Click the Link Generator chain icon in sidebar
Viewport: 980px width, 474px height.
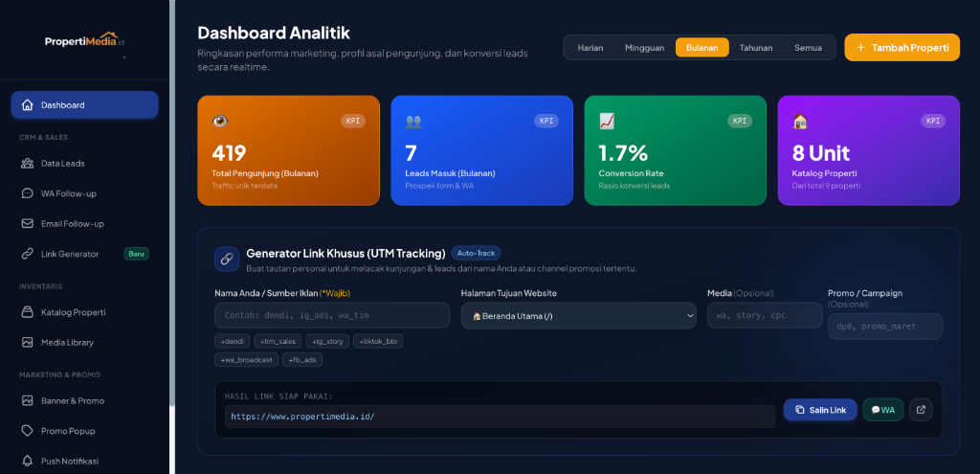click(28, 254)
